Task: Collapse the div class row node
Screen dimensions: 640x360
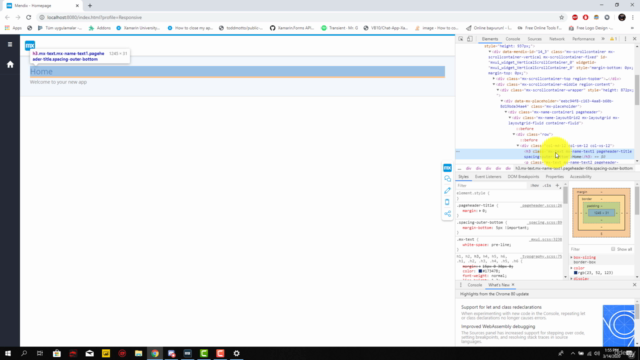Action: coord(514,134)
